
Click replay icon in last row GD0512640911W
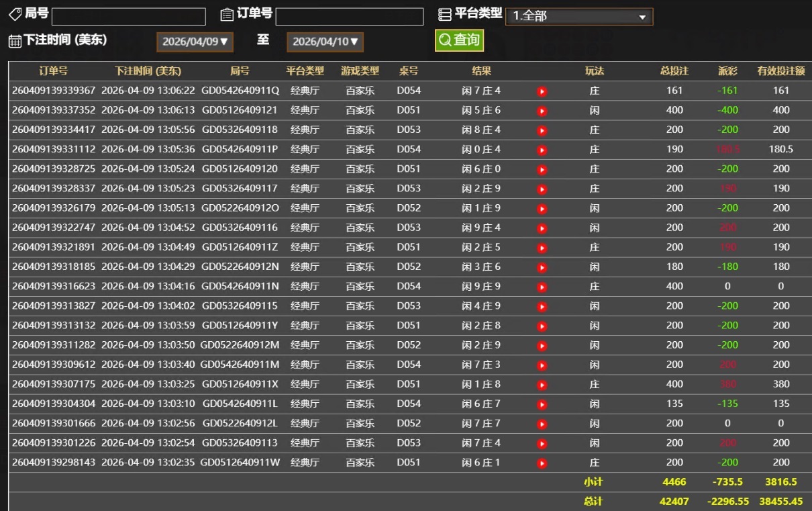click(542, 463)
